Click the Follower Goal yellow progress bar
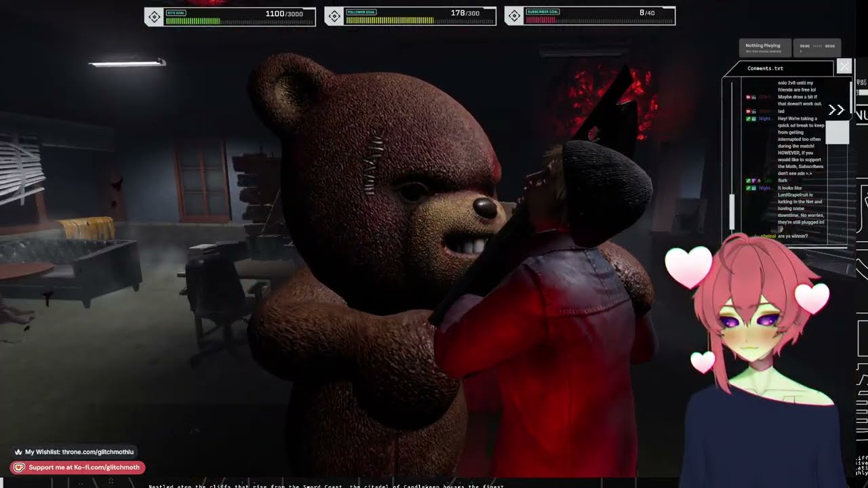Image resolution: width=868 pixels, height=488 pixels. (390, 21)
